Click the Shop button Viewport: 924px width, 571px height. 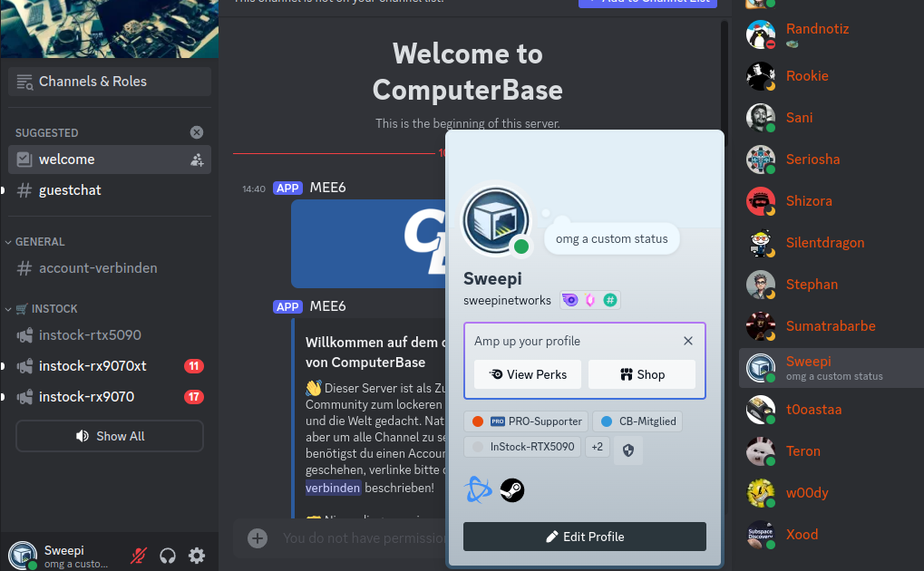(642, 374)
